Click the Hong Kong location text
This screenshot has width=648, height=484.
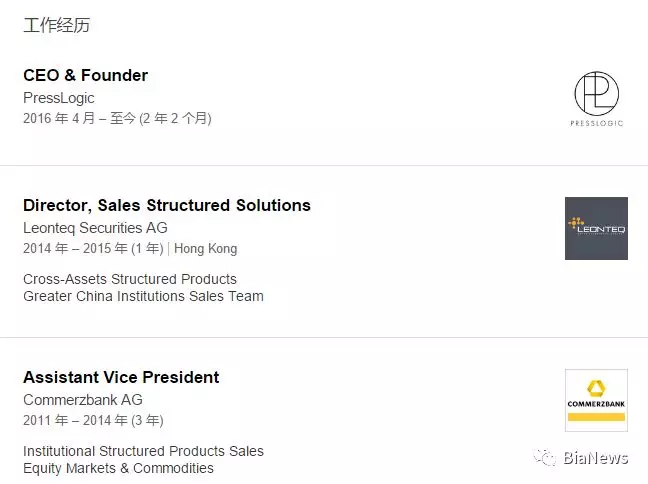[205, 248]
